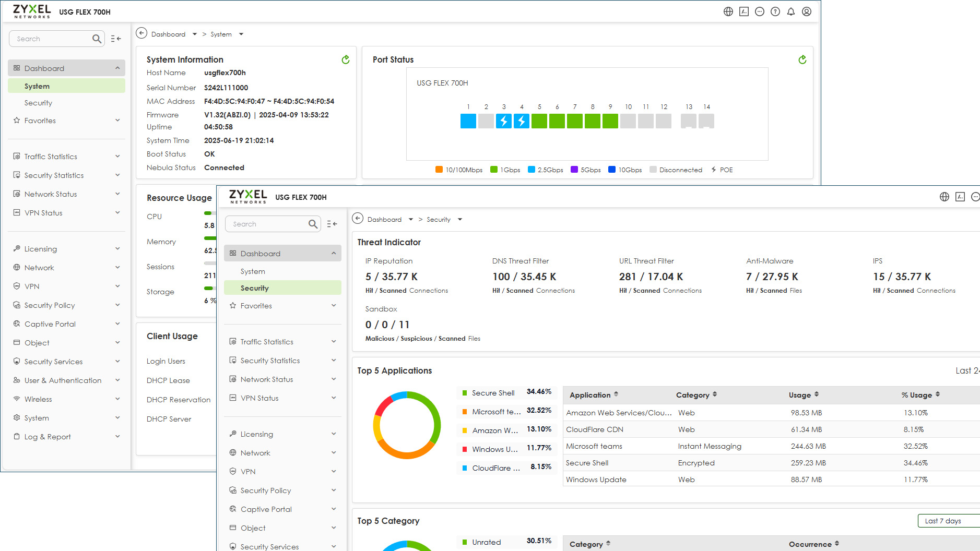This screenshot has height=551, width=980.
Task: Click the language globe icon in back window header
Action: (728, 11)
